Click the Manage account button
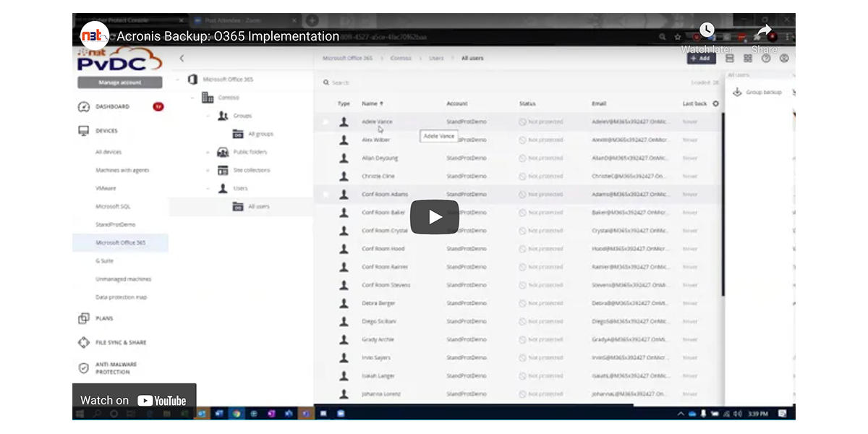Screen dimensions: 868x434 coord(120,82)
